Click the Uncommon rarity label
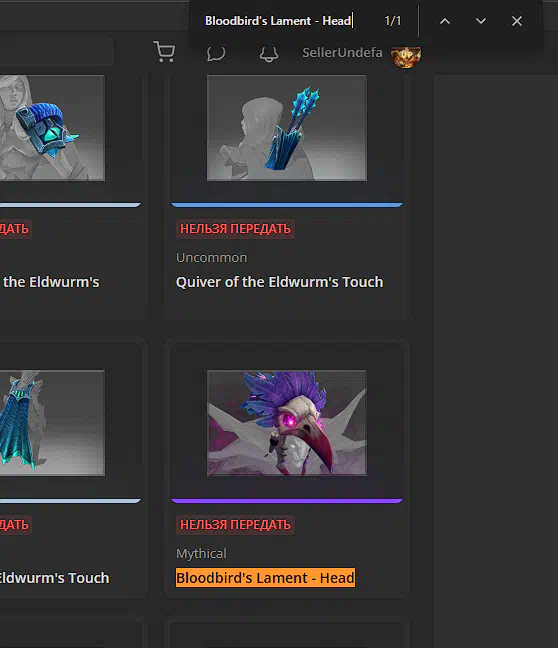 click(212, 257)
